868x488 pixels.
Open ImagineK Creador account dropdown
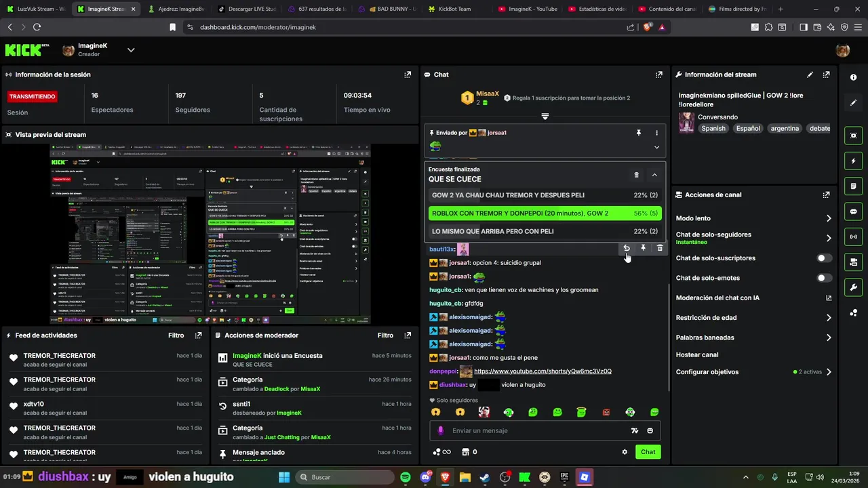131,50
